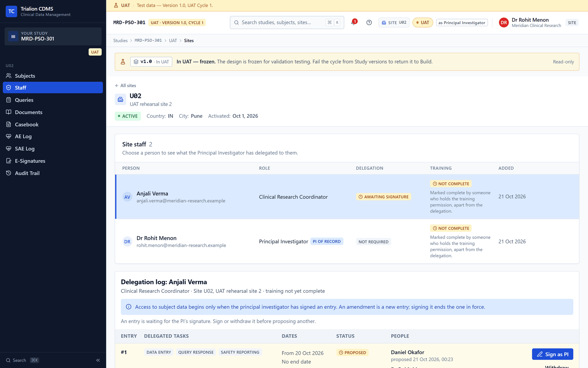The width and height of the screenshot is (588, 368).
Task: Click the SAE Log heart icon in the sidebar
Action: [9, 149]
